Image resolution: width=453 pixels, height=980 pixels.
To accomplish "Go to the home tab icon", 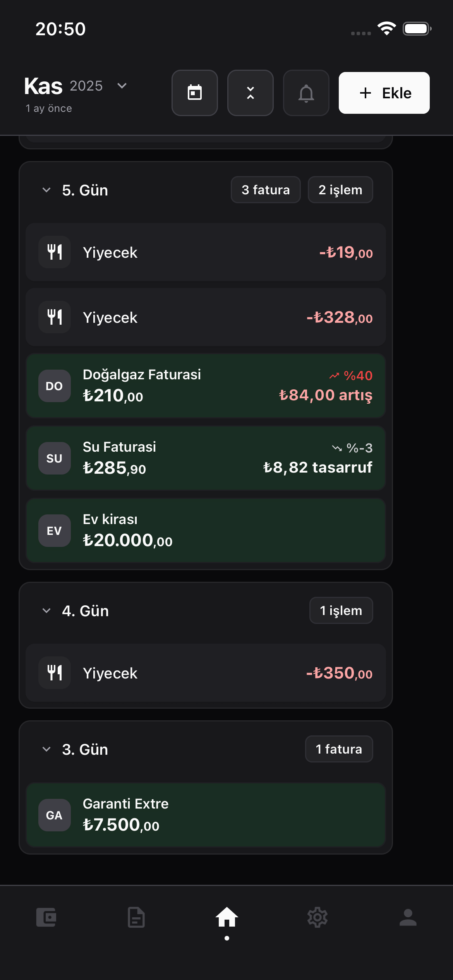I will [x=227, y=917].
